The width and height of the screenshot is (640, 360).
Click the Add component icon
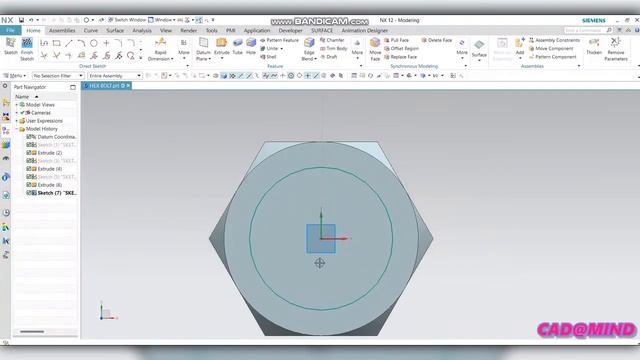click(520, 43)
